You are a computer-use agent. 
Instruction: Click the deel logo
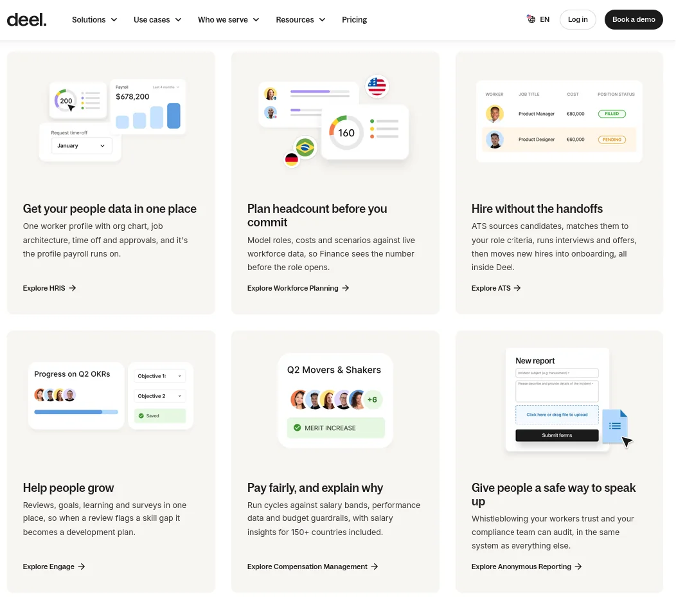(27, 19)
